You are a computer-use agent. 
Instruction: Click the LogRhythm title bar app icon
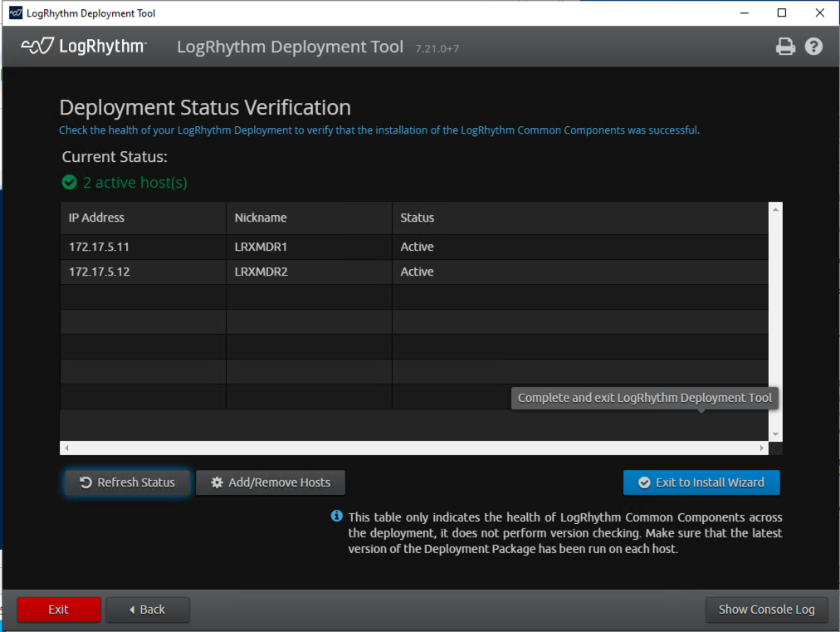[x=15, y=13]
